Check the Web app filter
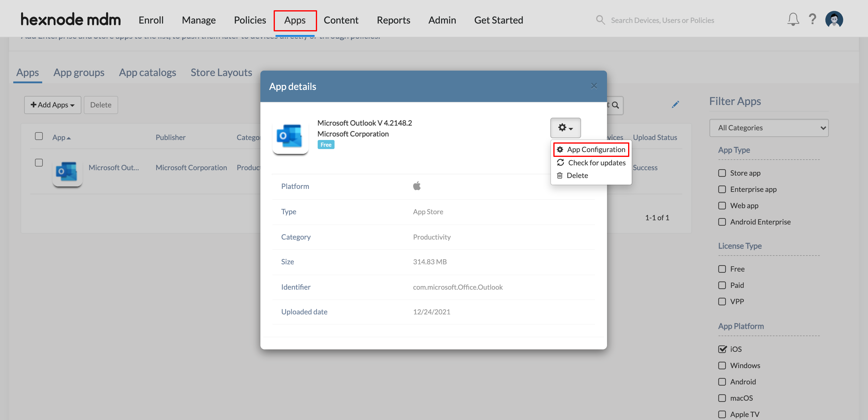This screenshot has height=420, width=868. click(x=722, y=205)
